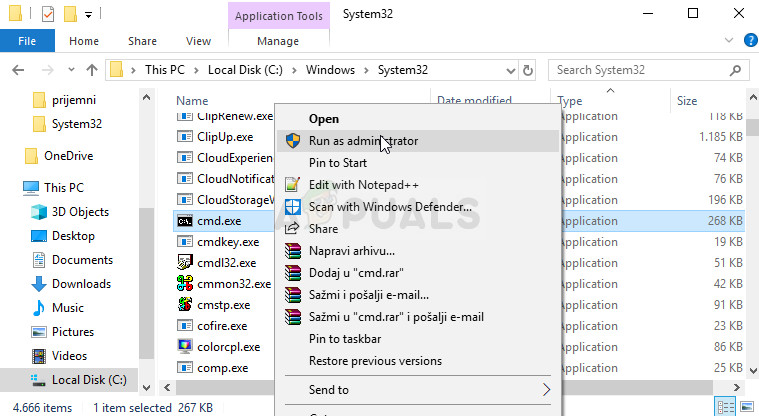Click the Name column header
The image size is (759, 416).
point(192,101)
